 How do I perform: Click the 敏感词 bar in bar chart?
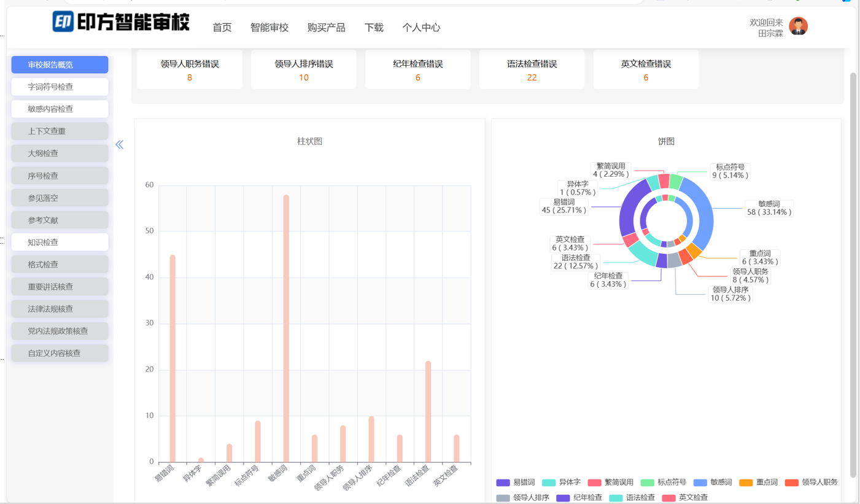click(x=286, y=328)
